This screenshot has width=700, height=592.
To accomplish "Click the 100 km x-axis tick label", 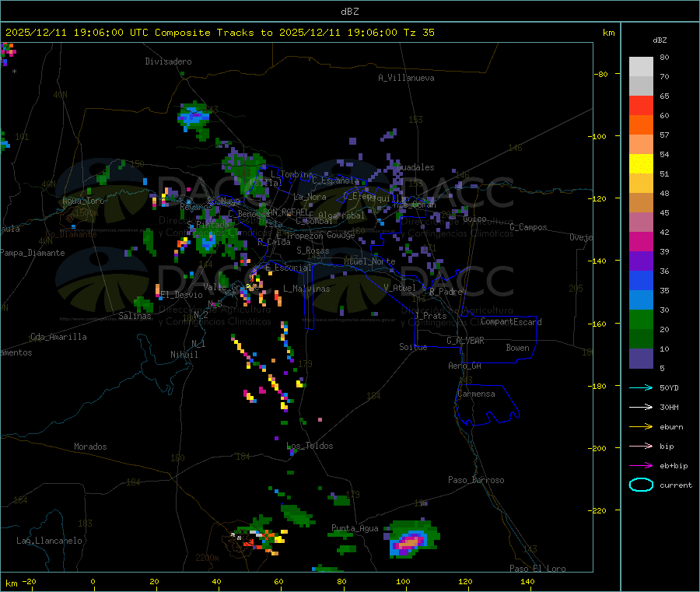I will (x=403, y=581).
